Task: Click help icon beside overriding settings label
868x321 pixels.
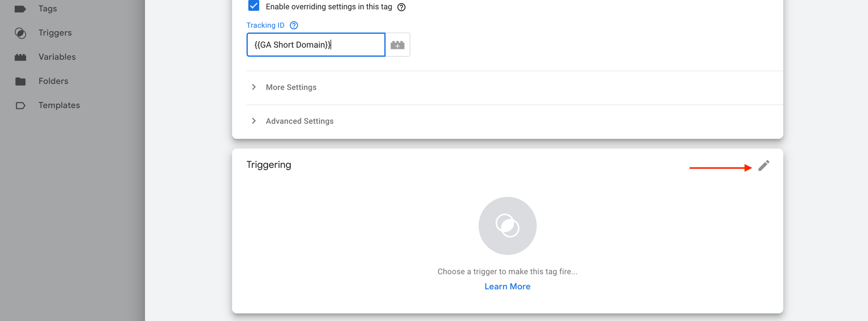Action: click(401, 7)
